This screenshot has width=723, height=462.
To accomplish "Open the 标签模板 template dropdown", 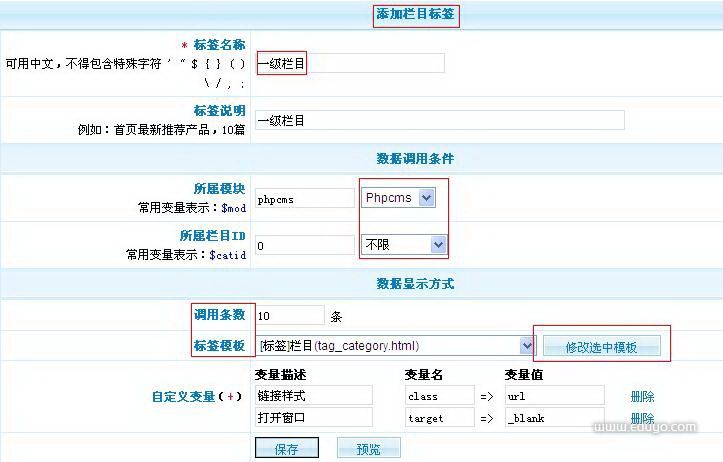I will (396, 346).
